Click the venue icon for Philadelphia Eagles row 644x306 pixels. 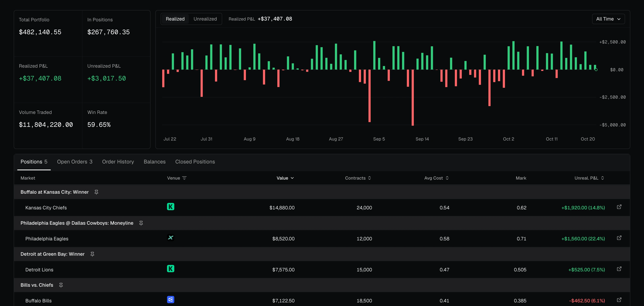pyautogui.click(x=170, y=238)
